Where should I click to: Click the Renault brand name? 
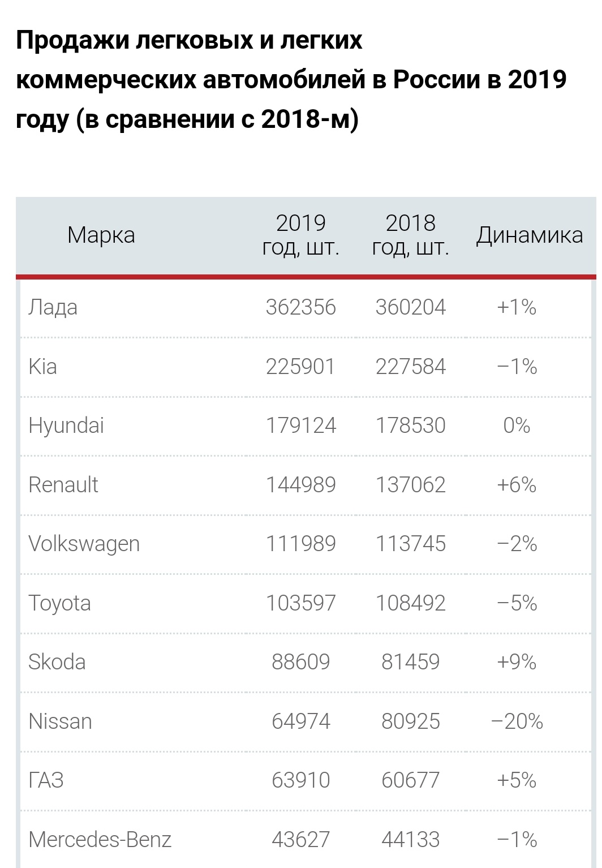[63, 485]
